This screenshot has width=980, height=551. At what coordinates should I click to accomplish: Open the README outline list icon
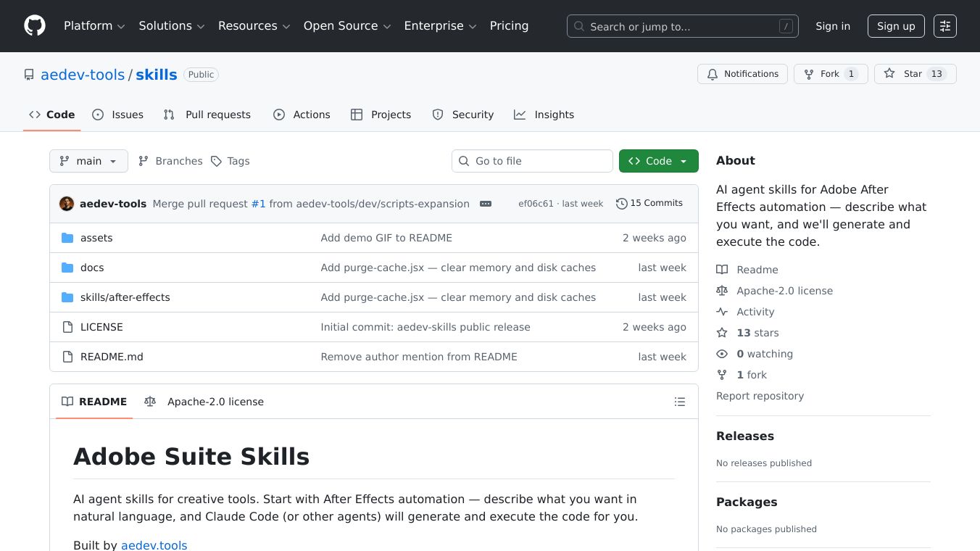[679, 402]
